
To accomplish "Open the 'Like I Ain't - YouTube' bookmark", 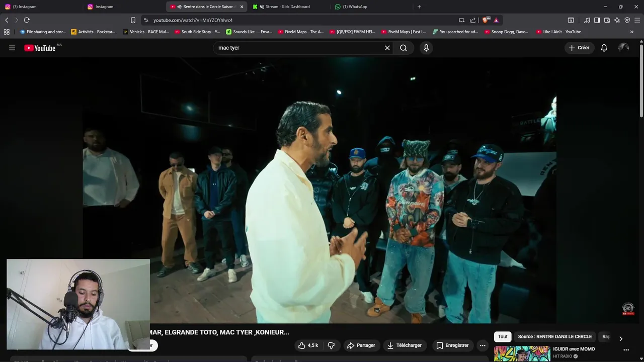I will 559,32.
